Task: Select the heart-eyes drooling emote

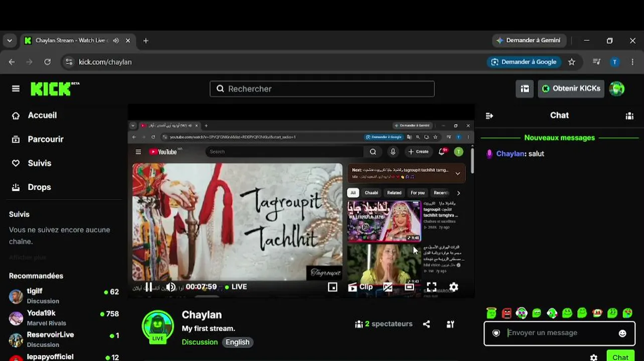Action: pyautogui.click(x=627, y=313)
